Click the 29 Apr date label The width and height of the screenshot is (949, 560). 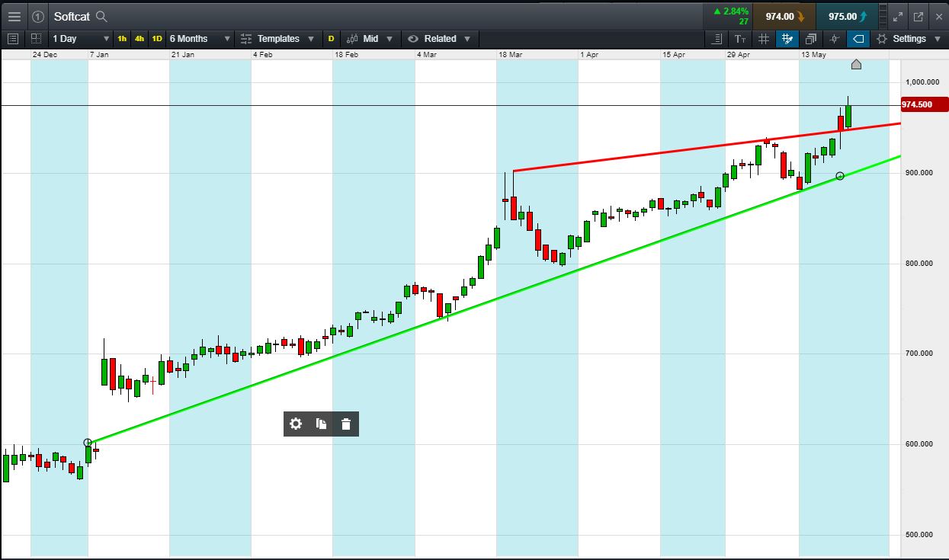[x=739, y=55]
